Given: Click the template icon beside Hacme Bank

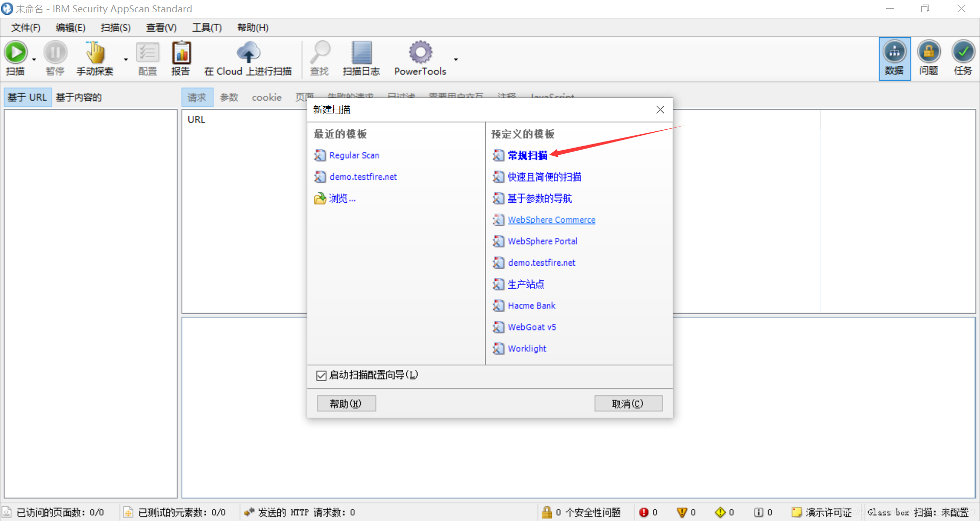Looking at the screenshot, I should click(499, 305).
